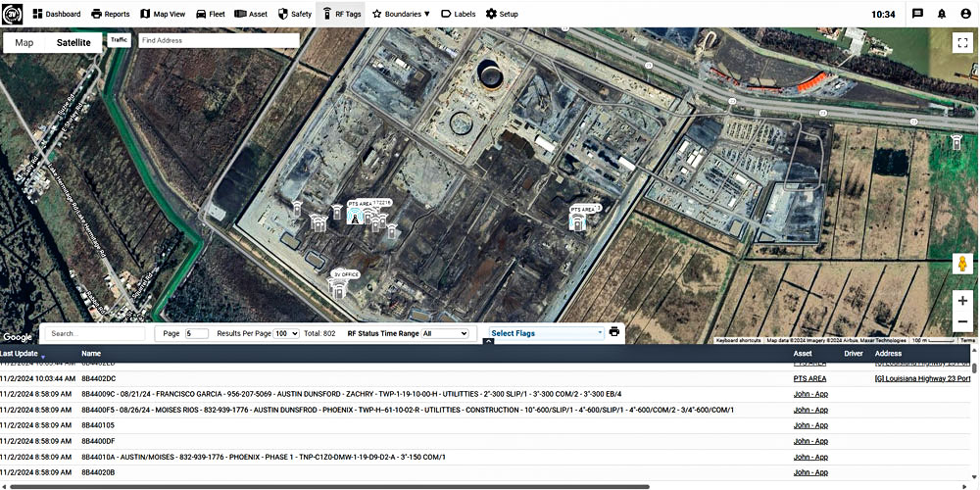The width and height of the screenshot is (980, 490).
Task: Select row name 8B44020B
Action: pyautogui.click(x=98, y=472)
